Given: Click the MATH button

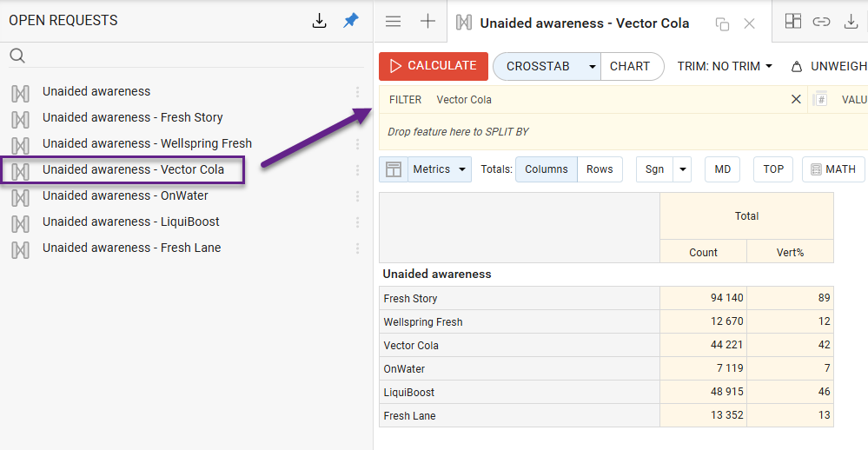Looking at the screenshot, I should [833, 169].
